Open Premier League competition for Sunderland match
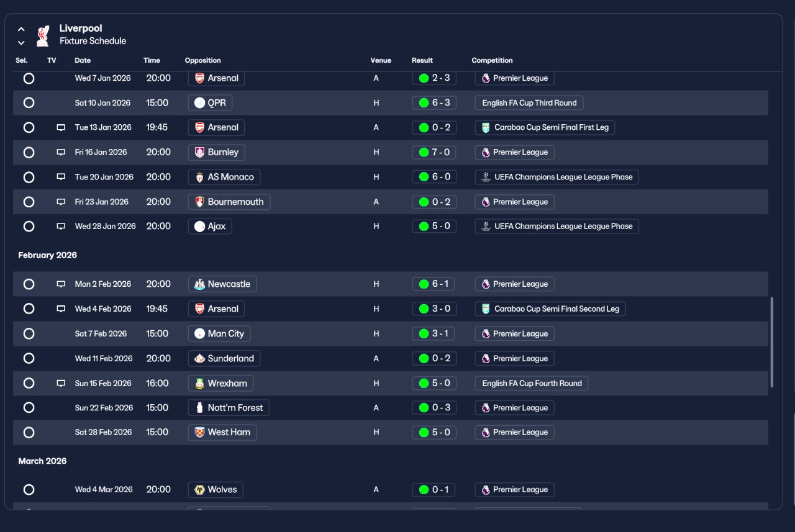The height and width of the screenshot is (532, 795). coord(515,358)
